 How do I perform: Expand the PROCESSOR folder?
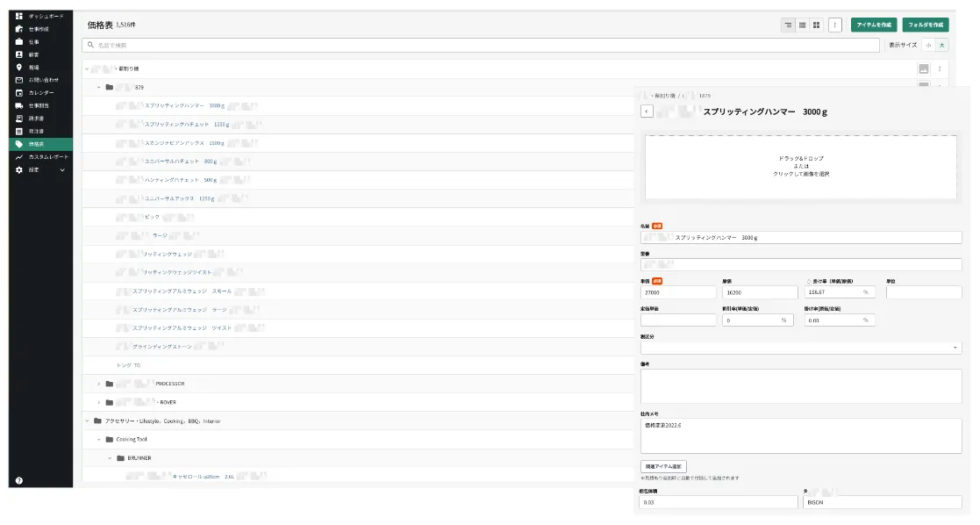point(99,384)
